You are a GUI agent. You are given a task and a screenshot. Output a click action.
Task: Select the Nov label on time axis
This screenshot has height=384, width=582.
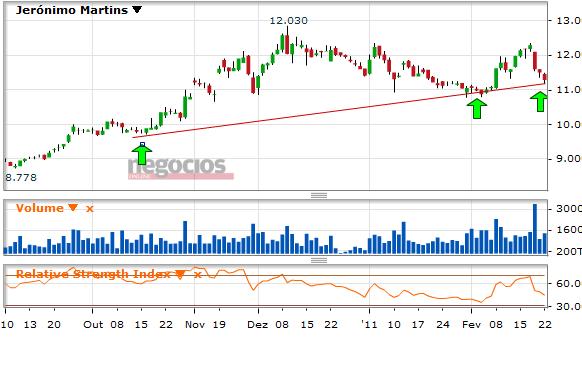tap(195, 325)
